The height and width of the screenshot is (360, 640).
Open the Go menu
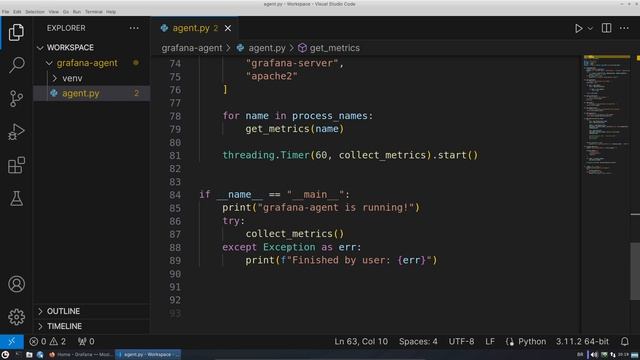click(66, 12)
